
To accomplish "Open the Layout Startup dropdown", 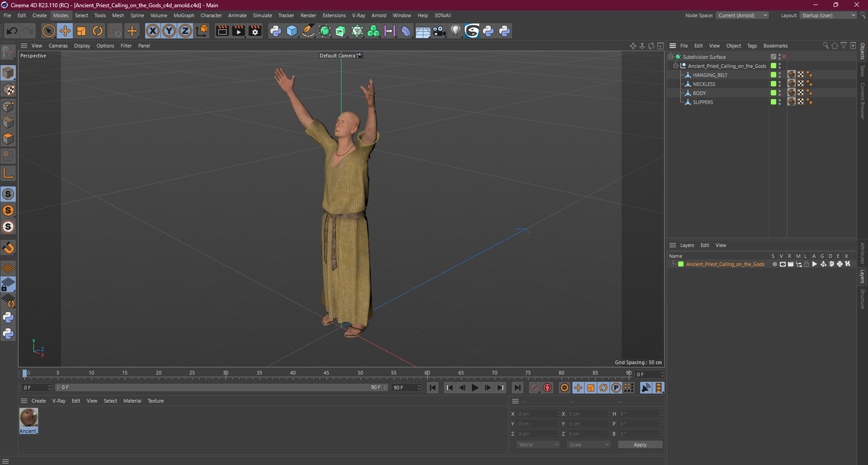I will tap(828, 15).
